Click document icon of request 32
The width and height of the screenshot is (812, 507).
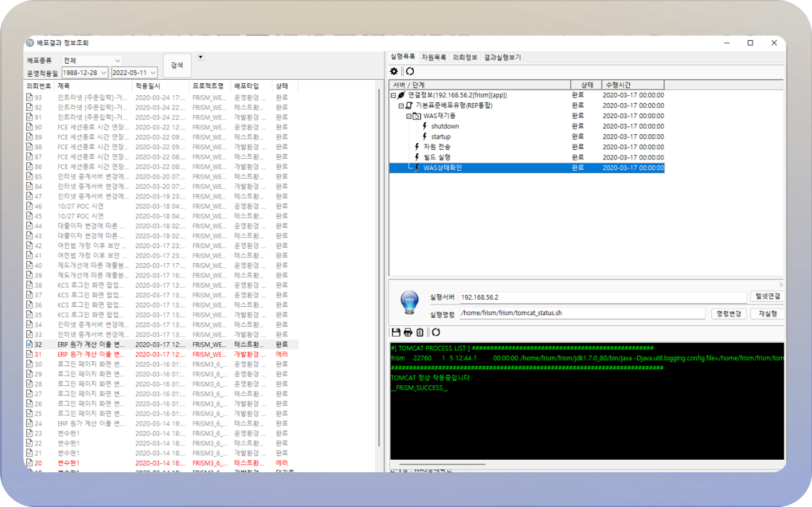click(x=29, y=345)
